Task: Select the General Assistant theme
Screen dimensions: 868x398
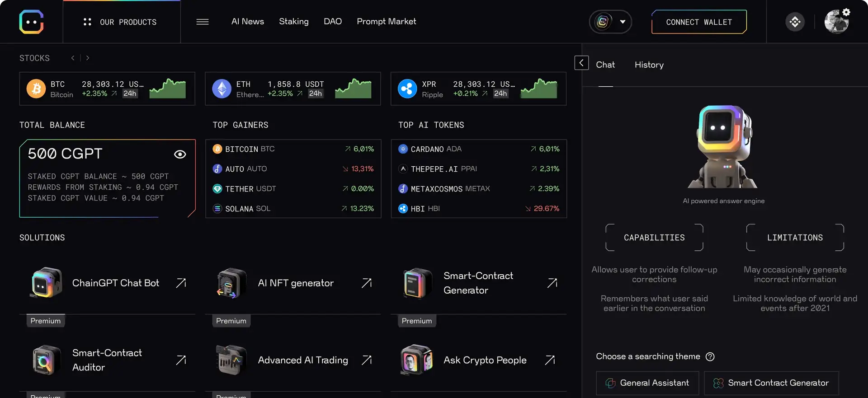Action: (x=647, y=383)
